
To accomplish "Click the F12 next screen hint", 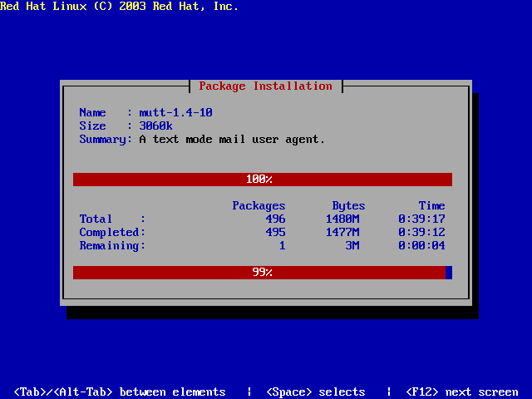I will [462, 392].
